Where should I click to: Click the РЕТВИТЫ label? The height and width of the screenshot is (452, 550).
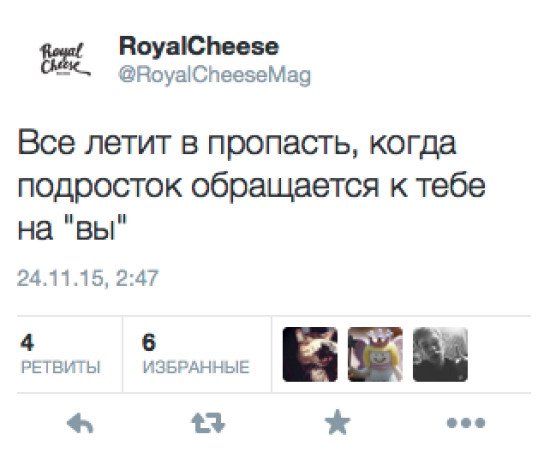61,367
